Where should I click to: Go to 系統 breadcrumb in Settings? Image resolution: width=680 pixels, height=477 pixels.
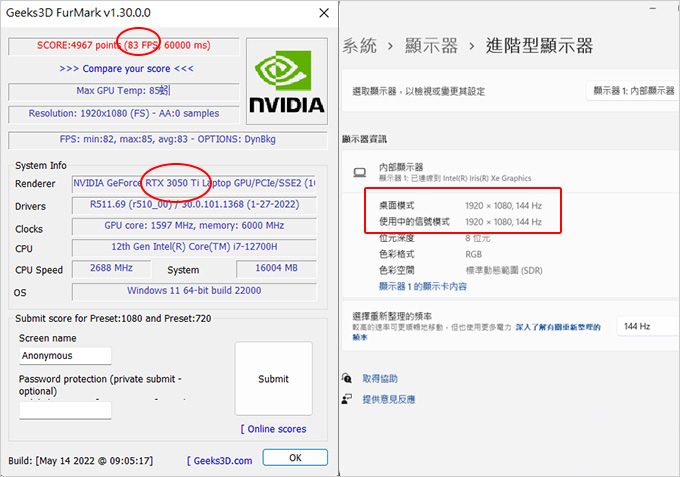click(x=360, y=46)
